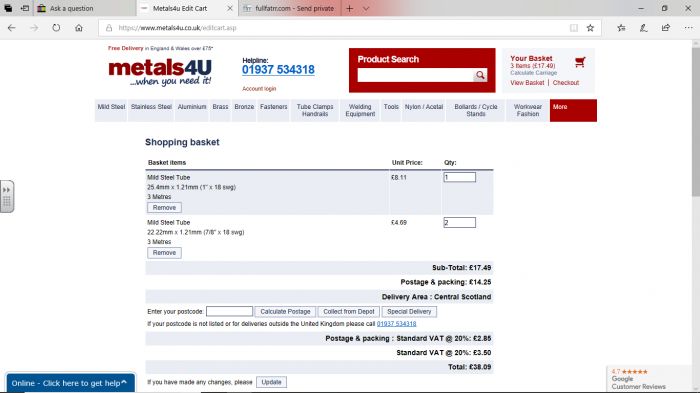Go to browser home page icon

tap(79, 28)
